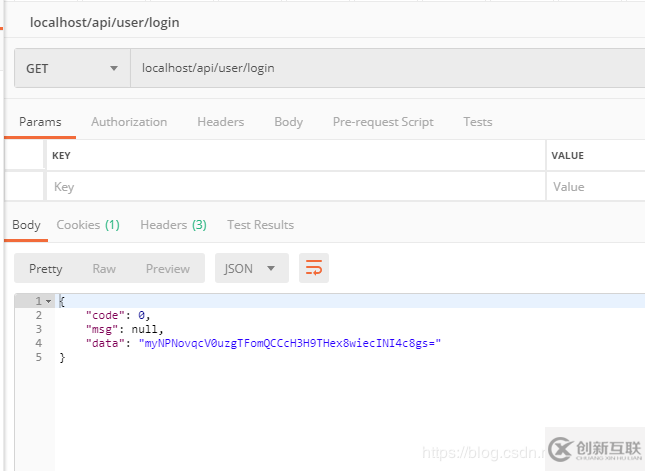
Task: Click the Value parameter input field
Action: pos(596,187)
